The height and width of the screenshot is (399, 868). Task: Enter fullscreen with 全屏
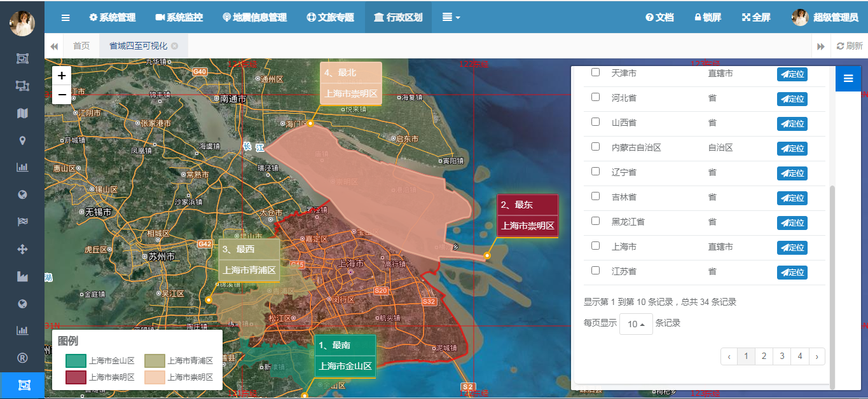[x=756, y=17]
